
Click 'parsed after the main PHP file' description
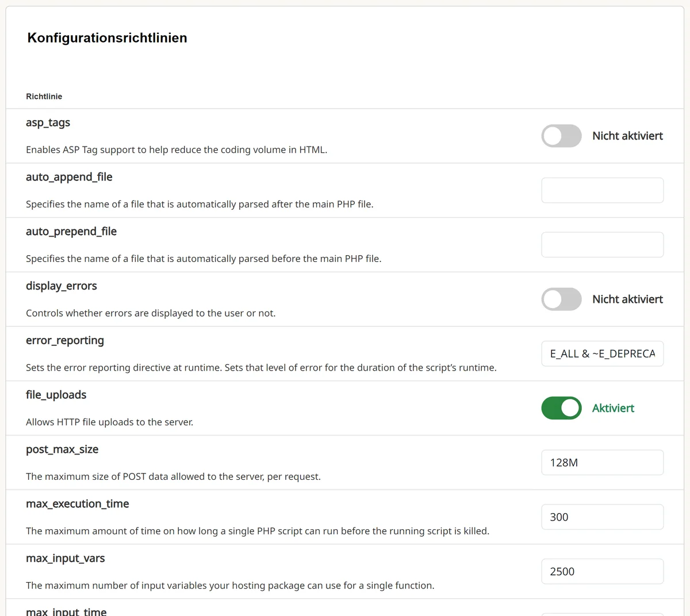200,205
